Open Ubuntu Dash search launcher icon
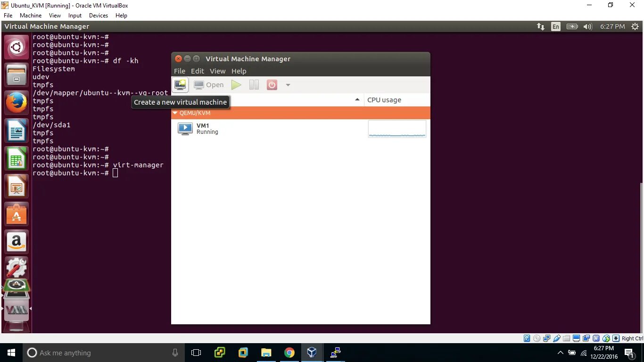Viewport: 644px width, 362px height. click(x=17, y=47)
